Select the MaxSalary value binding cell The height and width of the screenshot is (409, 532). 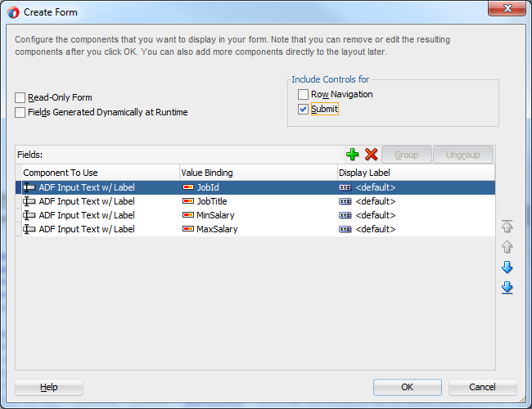(x=258, y=229)
